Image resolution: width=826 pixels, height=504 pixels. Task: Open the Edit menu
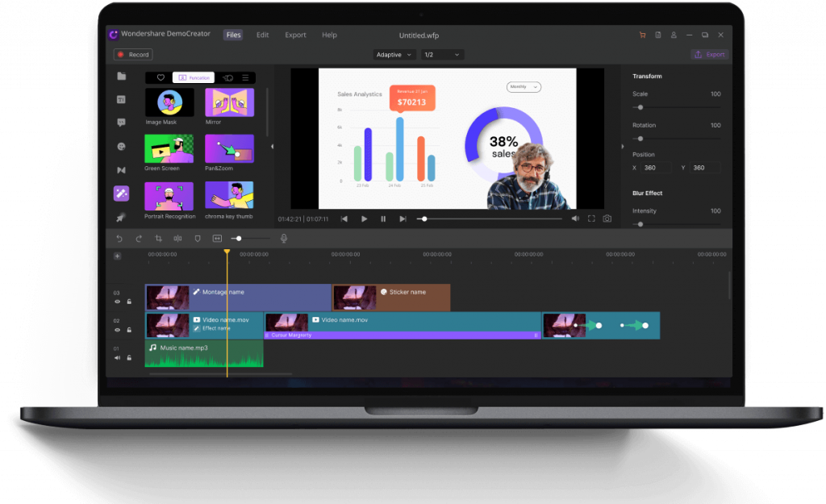tap(262, 35)
